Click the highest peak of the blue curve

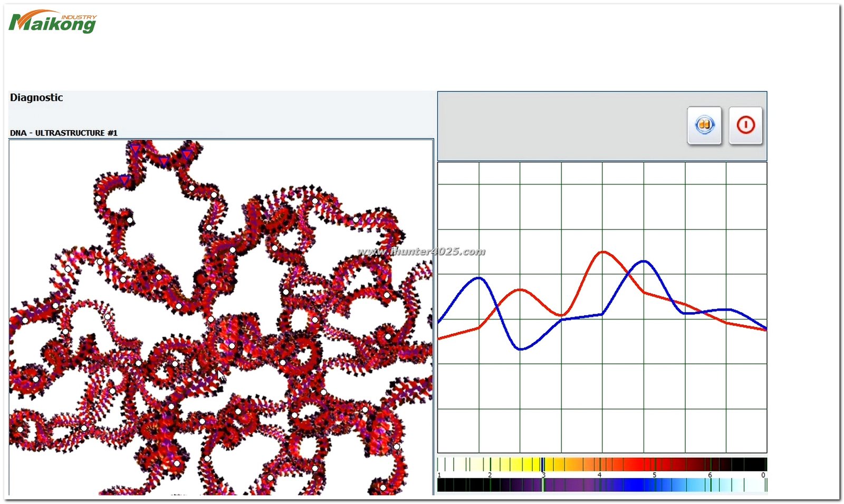coord(644,261)
